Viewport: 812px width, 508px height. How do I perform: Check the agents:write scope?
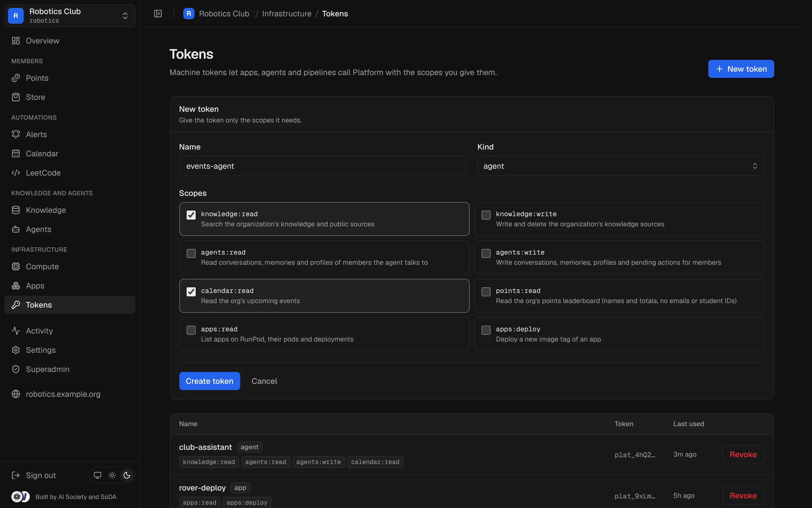486,253
